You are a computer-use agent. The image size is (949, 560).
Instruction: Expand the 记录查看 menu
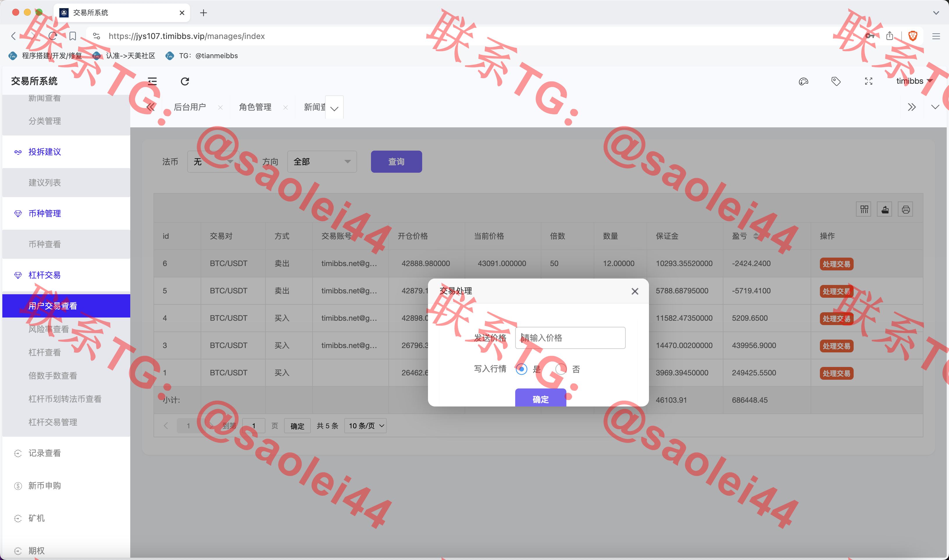[66, 453]
